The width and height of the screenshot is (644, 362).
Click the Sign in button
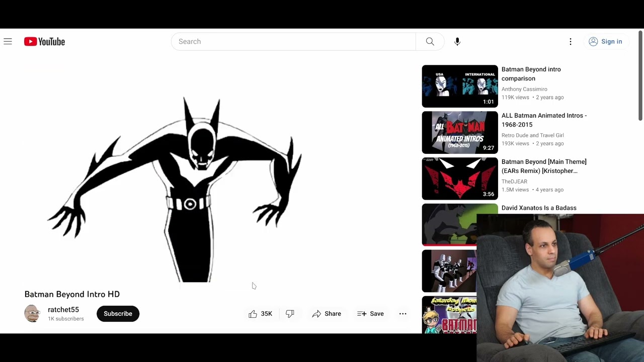point(606,42)
